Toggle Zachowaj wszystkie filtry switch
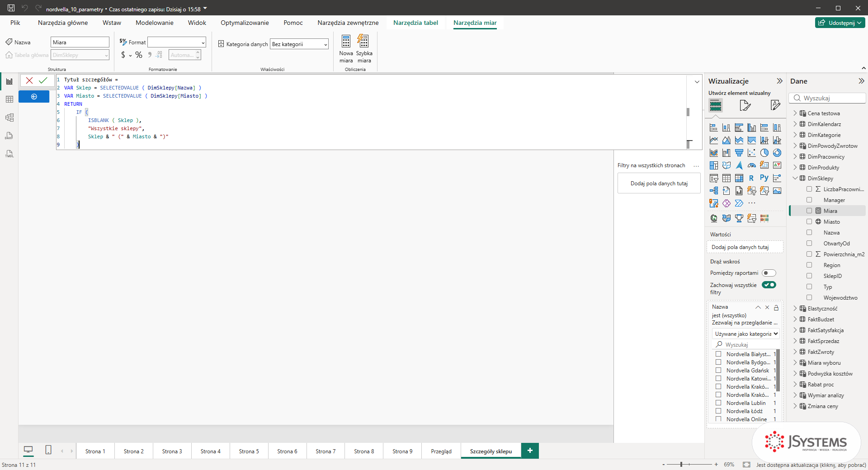The width and height of the screenshot is (868, 470). coord(769,285)
